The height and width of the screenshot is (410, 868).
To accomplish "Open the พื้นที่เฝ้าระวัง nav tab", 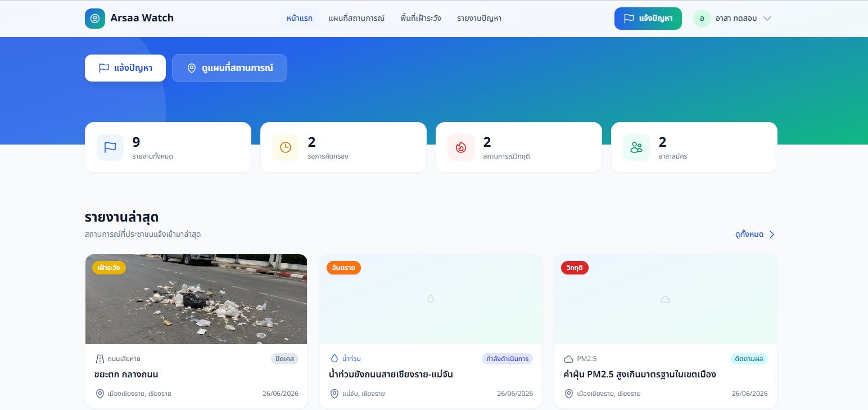I will (x=421, y=19).
